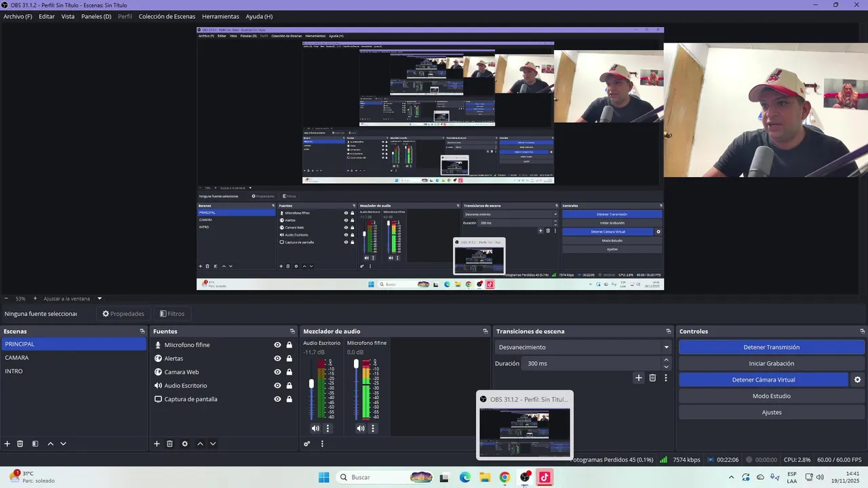Delete selected scene using the trash icon

click(x=20, y=444)
